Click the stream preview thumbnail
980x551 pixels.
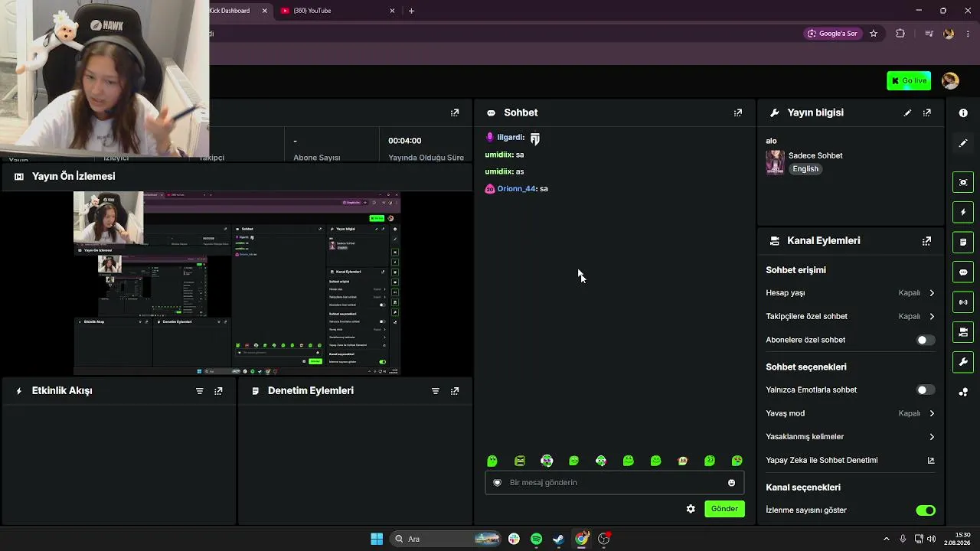click(237, 283)
